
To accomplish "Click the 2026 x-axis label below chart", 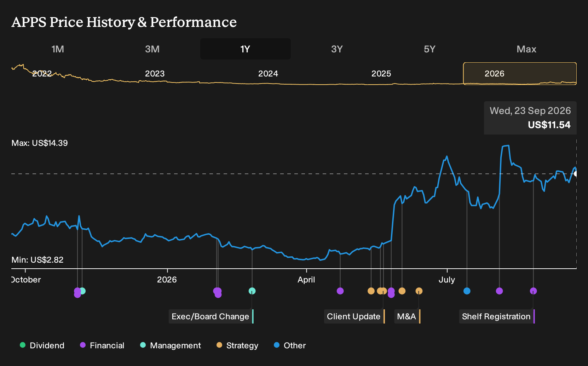I will [x=167, y=280].
